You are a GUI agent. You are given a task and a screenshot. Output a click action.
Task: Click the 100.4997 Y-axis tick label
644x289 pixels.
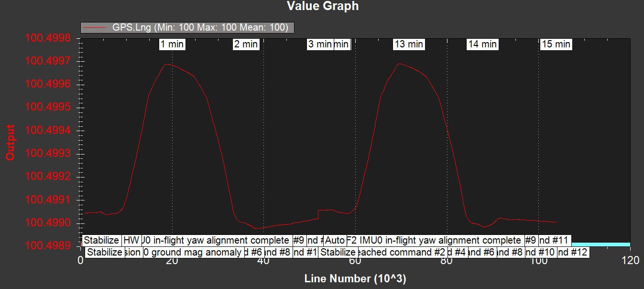[50, 61]
